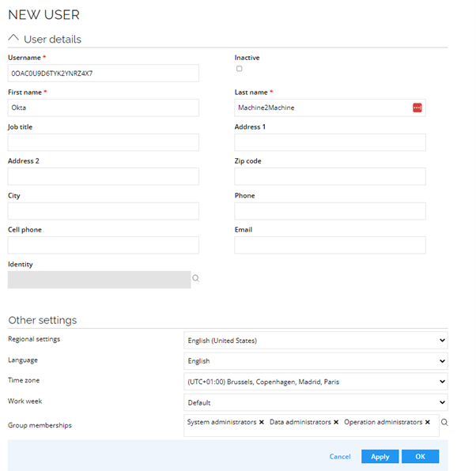
Task: Click the OK button
Action: point(420,457)
